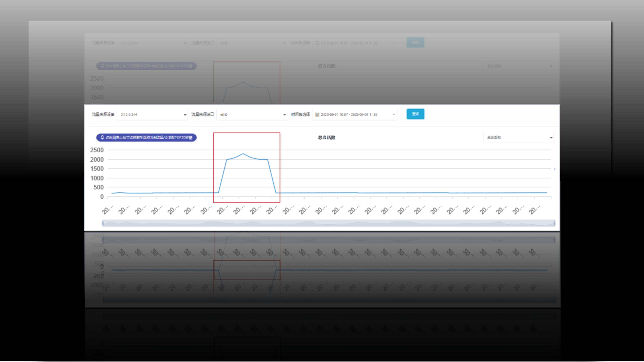Viewport: 644px width, 362px height.
Task: Expand the metric selector above the chart's right side
Action: [519, 138]
